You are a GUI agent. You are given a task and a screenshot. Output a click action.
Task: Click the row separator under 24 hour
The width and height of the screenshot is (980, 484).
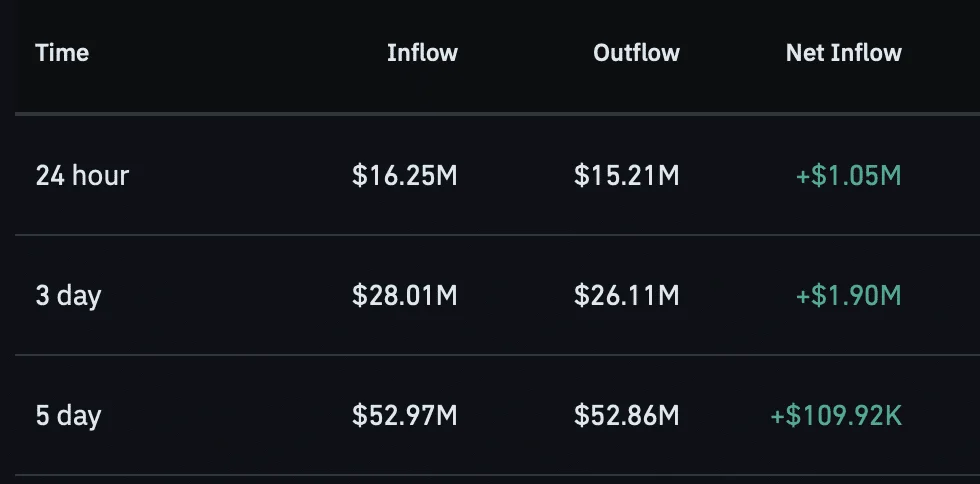tap(498, 235)
